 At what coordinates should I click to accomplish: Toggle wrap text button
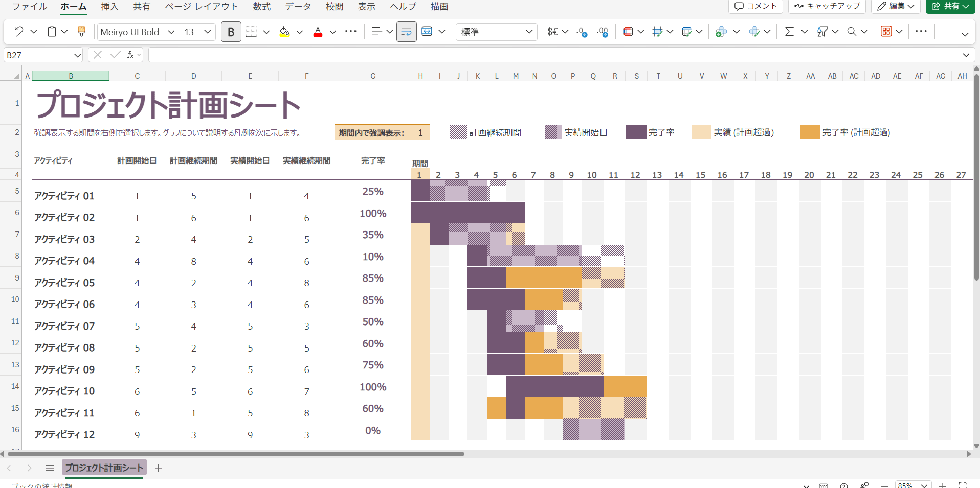[x=406, y=32]
